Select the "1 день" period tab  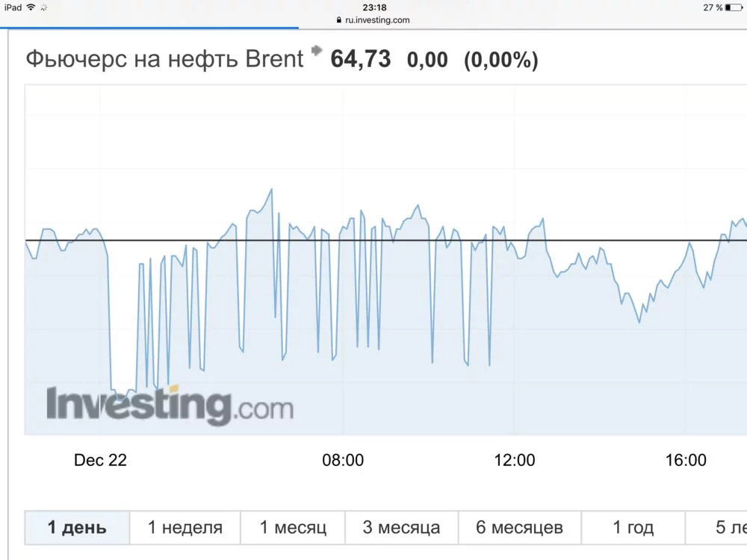click(77, 528)
